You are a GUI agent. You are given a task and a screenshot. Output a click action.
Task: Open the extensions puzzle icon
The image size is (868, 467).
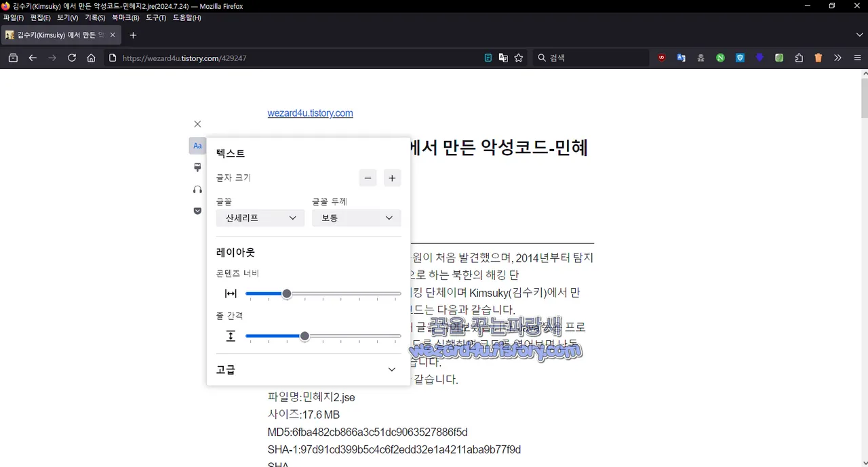coord(799,58)
